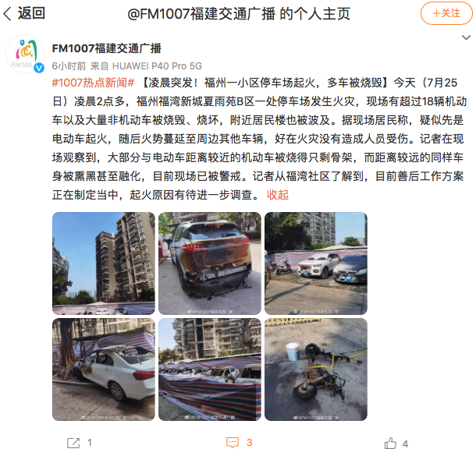The width and height of the screenshot is (476, 456).
Task: Follow the account with +关注 button
Action: click(446, 13)
